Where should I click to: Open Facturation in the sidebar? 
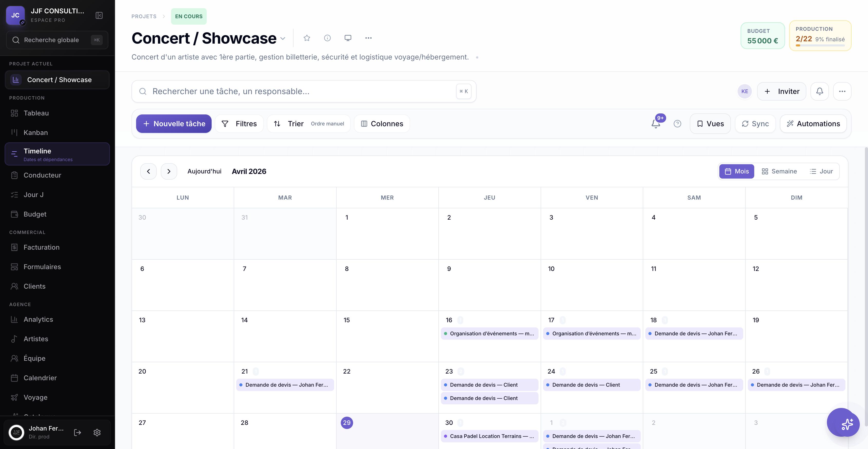(57, 247)
